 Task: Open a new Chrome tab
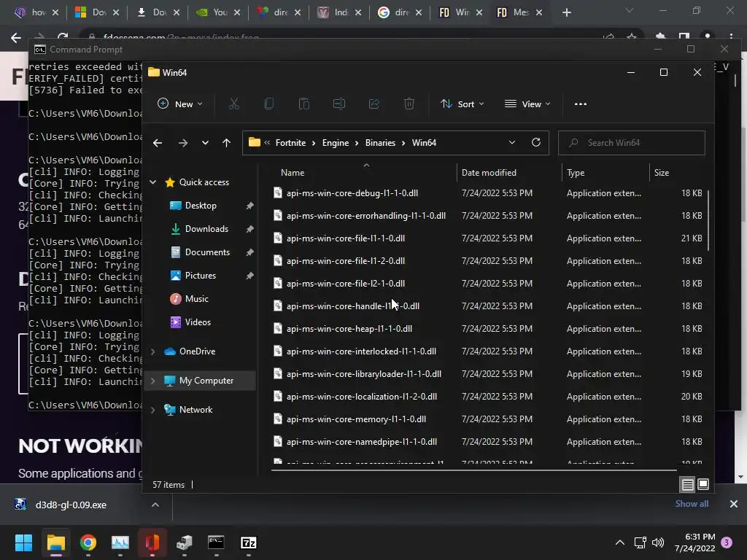click(x=566, y=12)
